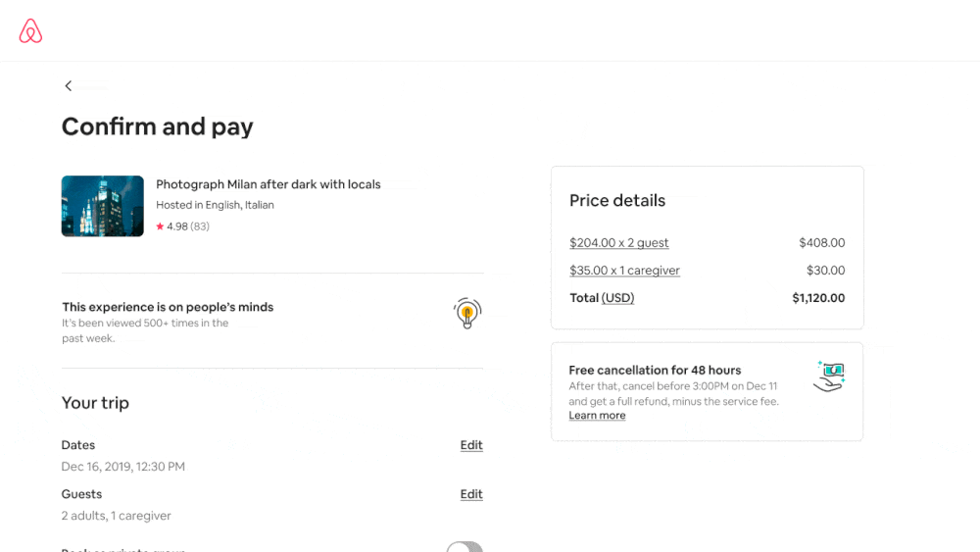Click the Dec 16, 2019, 12:30 PM value
This screenshot has width=980, height=552.
pos(123,467)
